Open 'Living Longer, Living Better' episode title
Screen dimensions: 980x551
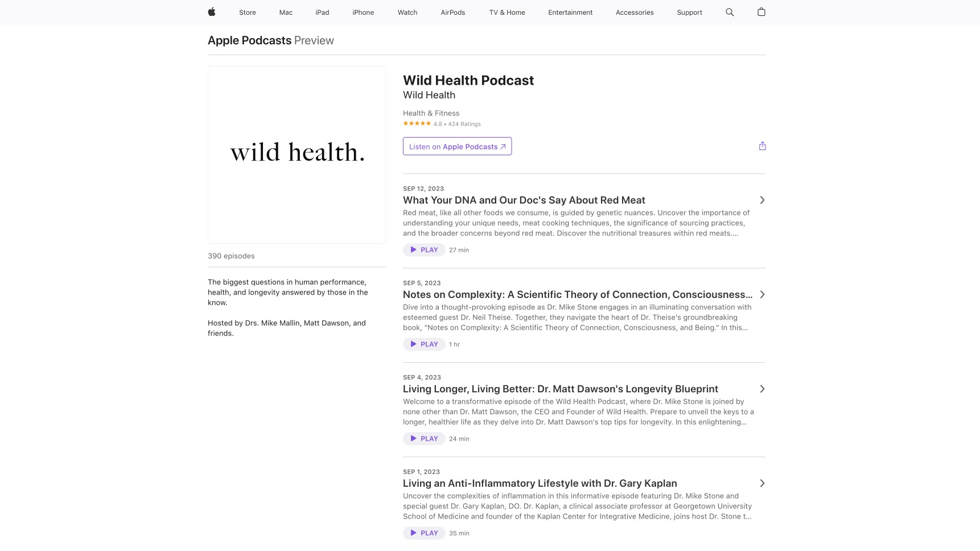[x=561, y=389]
